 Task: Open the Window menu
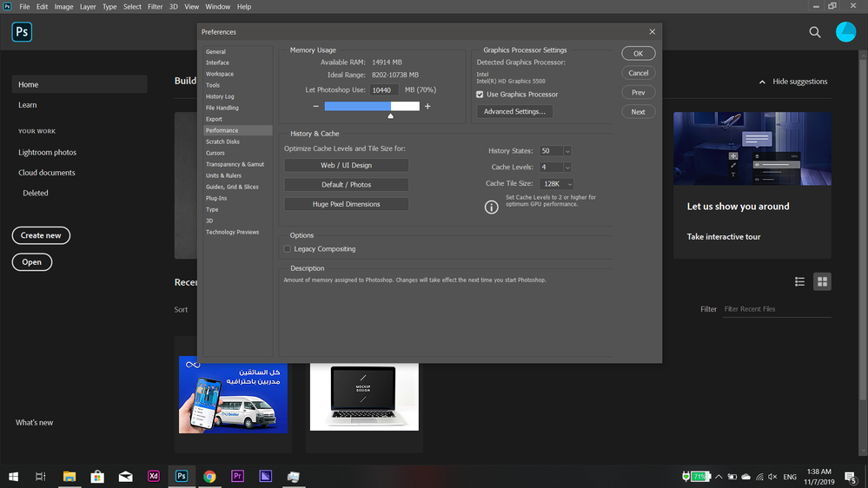click(x=217, y=7)
